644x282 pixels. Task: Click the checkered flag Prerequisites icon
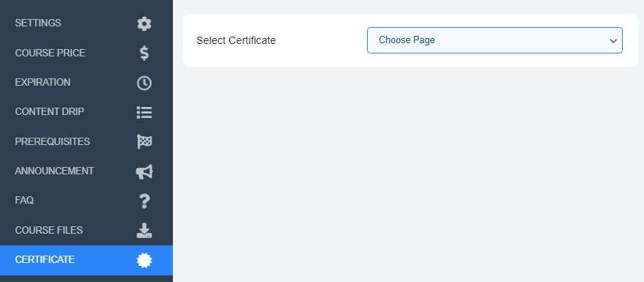pyautogui.click(x=144, y=142)
